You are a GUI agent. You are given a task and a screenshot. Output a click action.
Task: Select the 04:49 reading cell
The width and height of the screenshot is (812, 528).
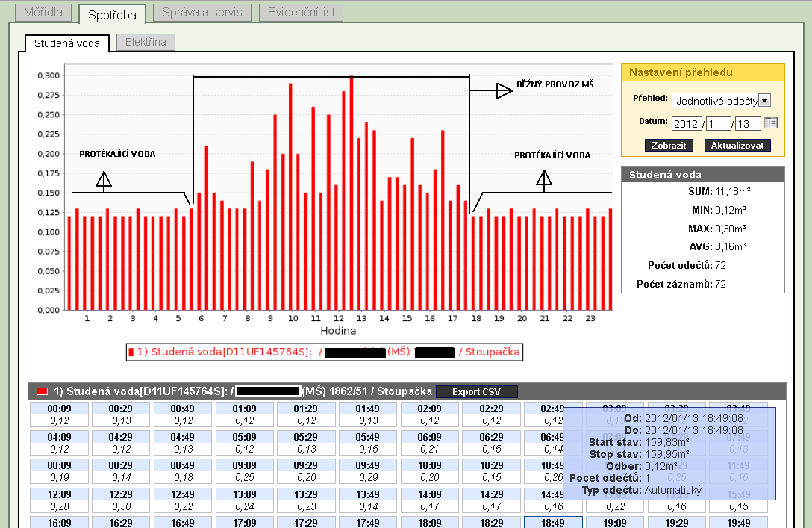point(183,443)
